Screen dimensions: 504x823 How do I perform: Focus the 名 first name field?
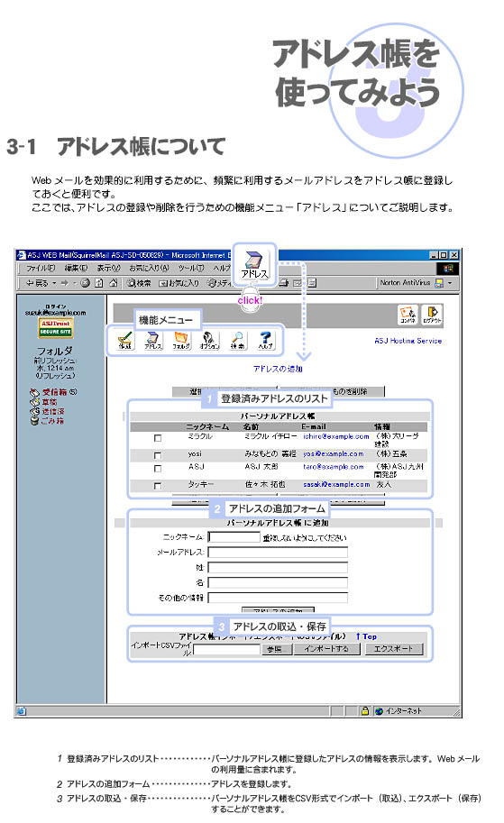pos(278,582)
